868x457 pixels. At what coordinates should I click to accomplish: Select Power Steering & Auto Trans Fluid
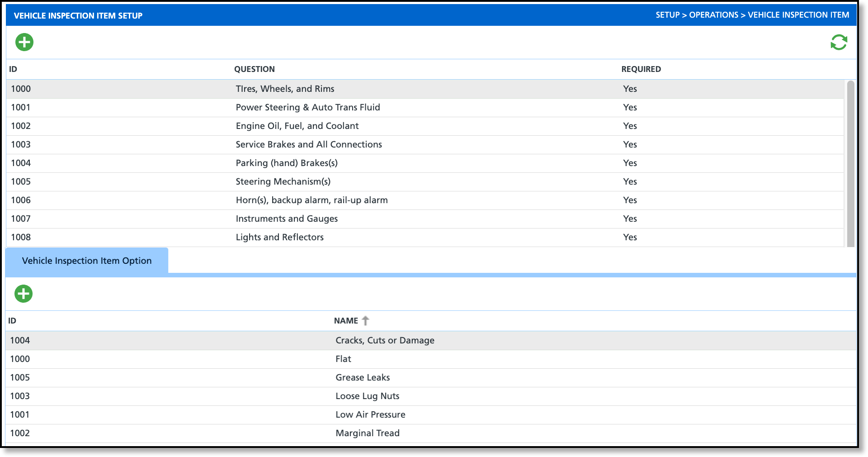(x=425, y=108)
